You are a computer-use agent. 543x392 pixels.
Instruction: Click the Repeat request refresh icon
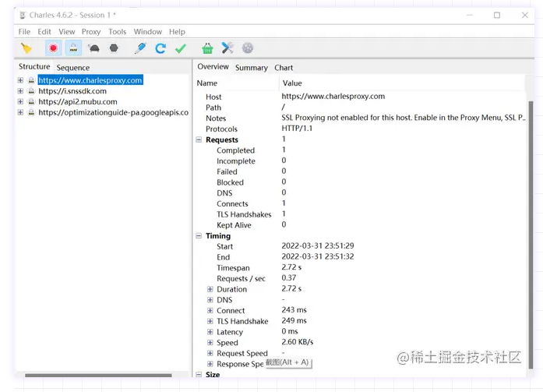point(160,48)
